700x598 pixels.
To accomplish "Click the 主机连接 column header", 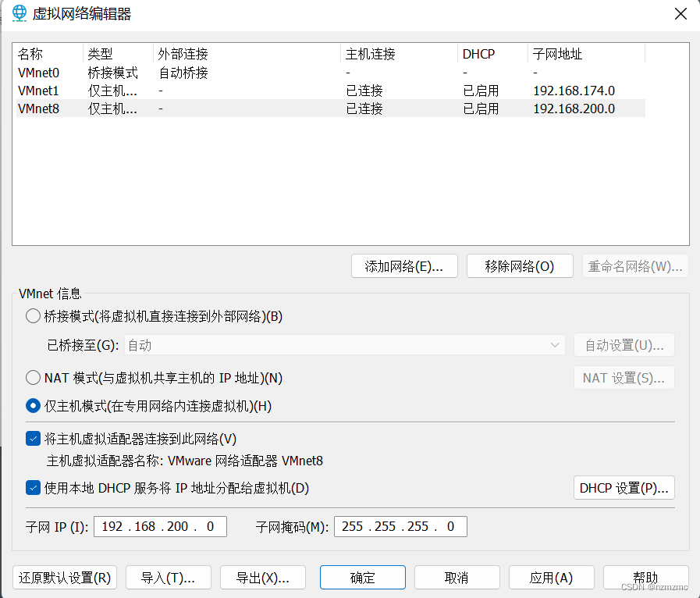I will tap(399, 54).
